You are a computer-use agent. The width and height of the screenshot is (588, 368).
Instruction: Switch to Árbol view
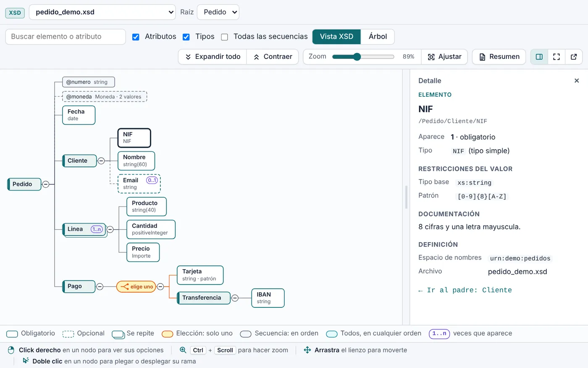click(378, 37)
